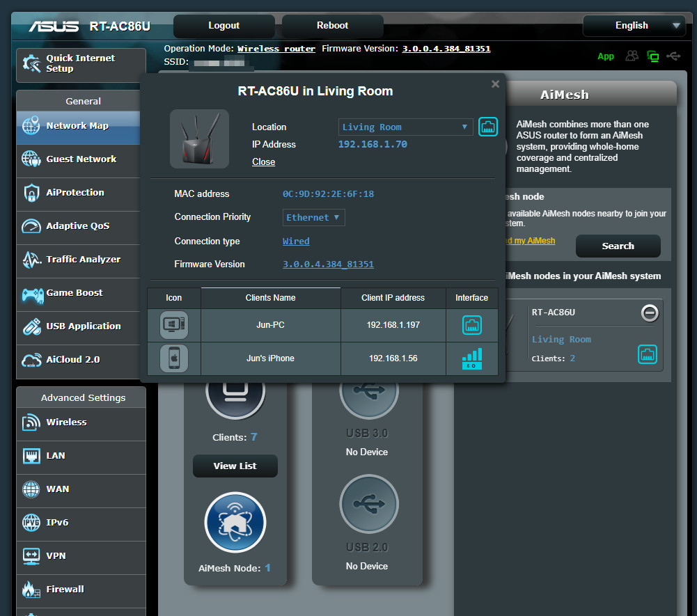Viewport: 697px width, 616px height.
Task: Click the Clients count 7
Action: [x=253, y=437]
